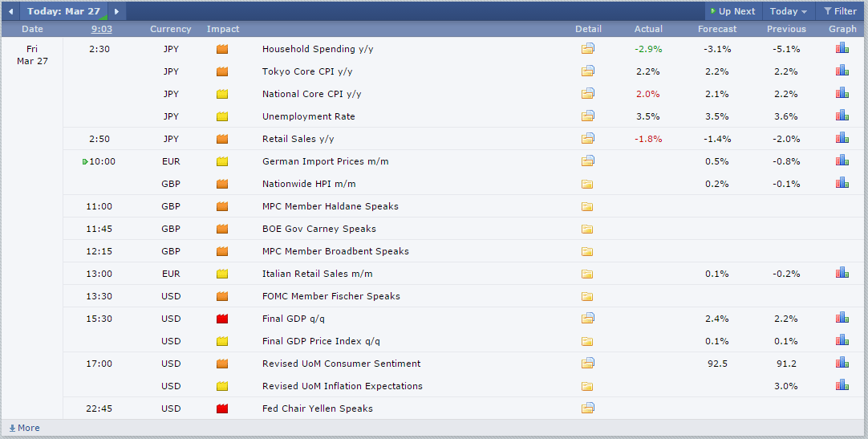The height and width of the screenshot is (439, 868).
Task: Click the Impact column header
Action: (223, 29)
